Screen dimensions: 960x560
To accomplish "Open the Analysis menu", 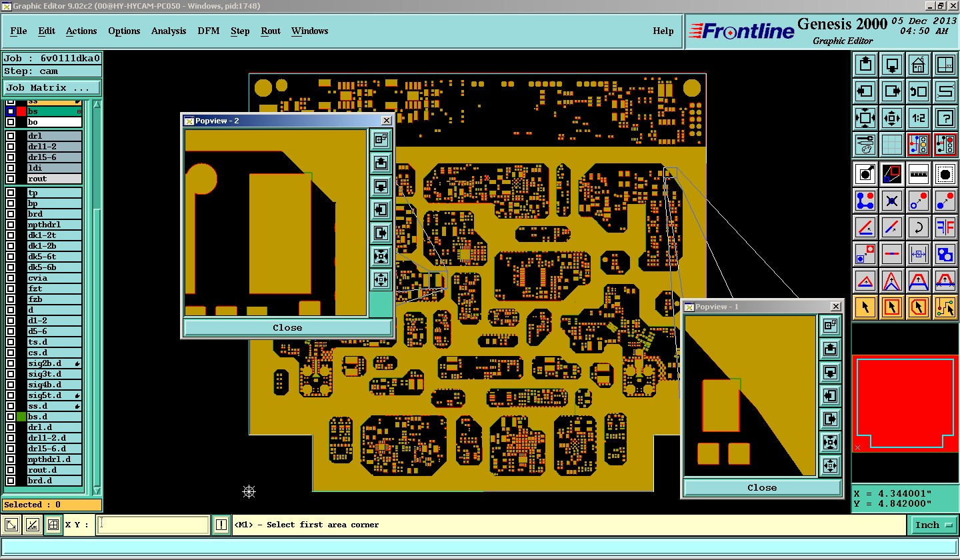I will point(169,31).
